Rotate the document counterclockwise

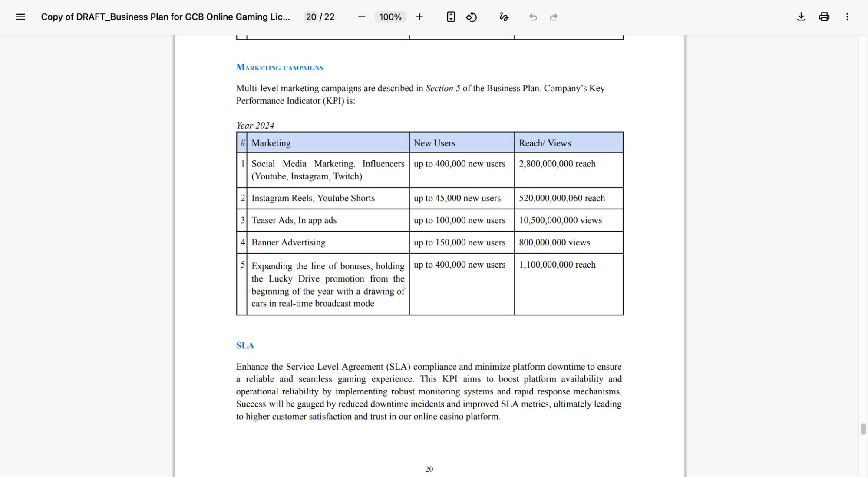[x=472, y=17]
